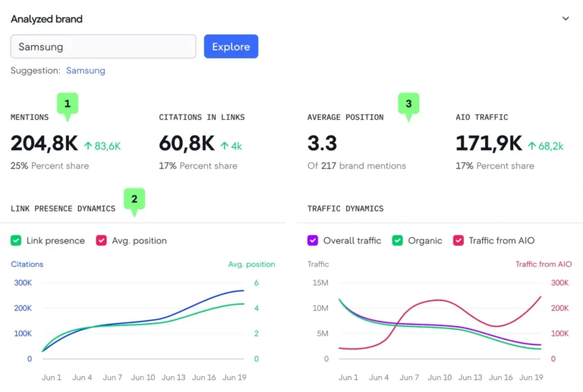Click the Samsung brand input field
This screenshot has height=392, width=583.
click(x=103, y=46)
